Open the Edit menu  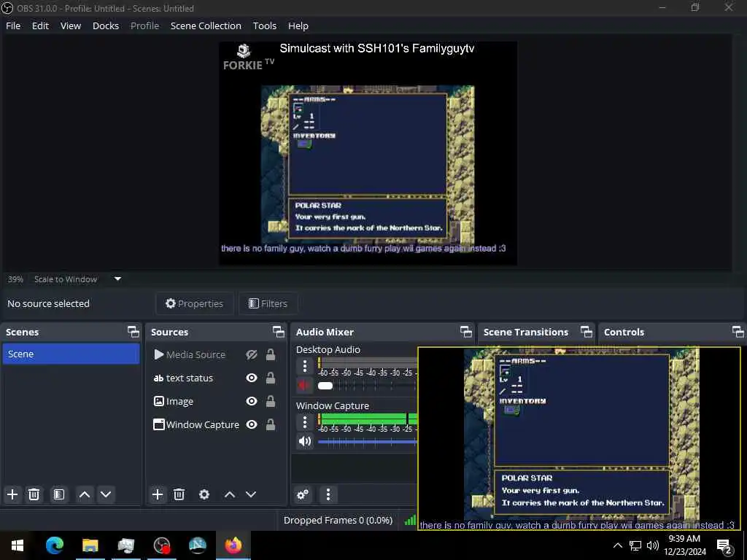40,26
